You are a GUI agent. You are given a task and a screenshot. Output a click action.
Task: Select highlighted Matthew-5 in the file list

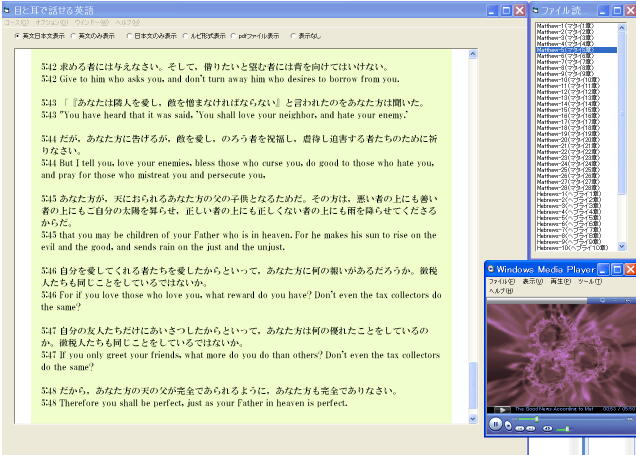pos(576,49)
